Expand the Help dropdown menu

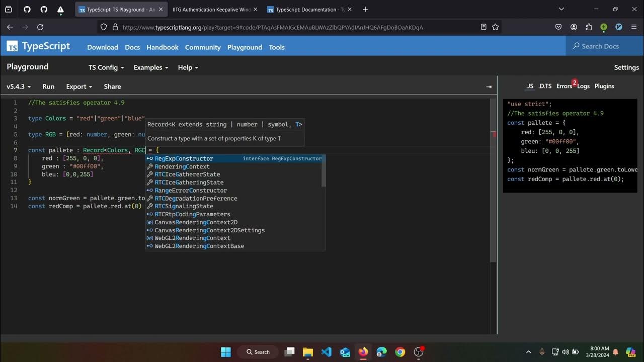[188, 67]
